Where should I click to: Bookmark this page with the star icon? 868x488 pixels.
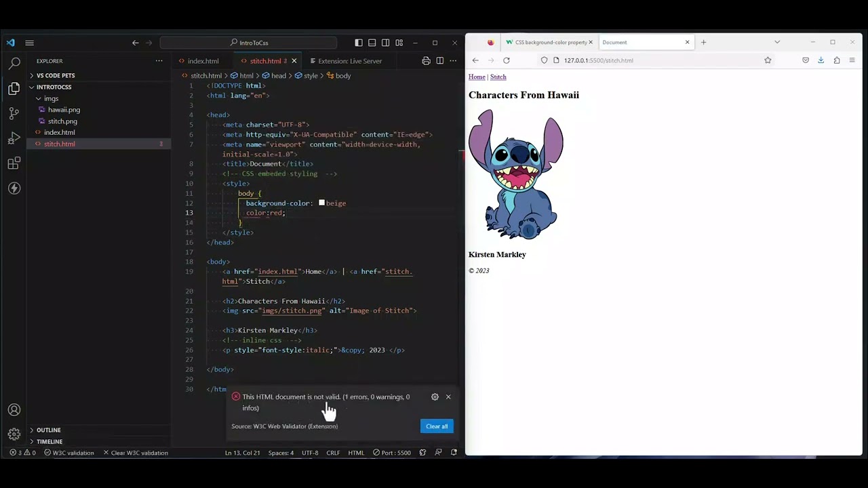[768, 60]
